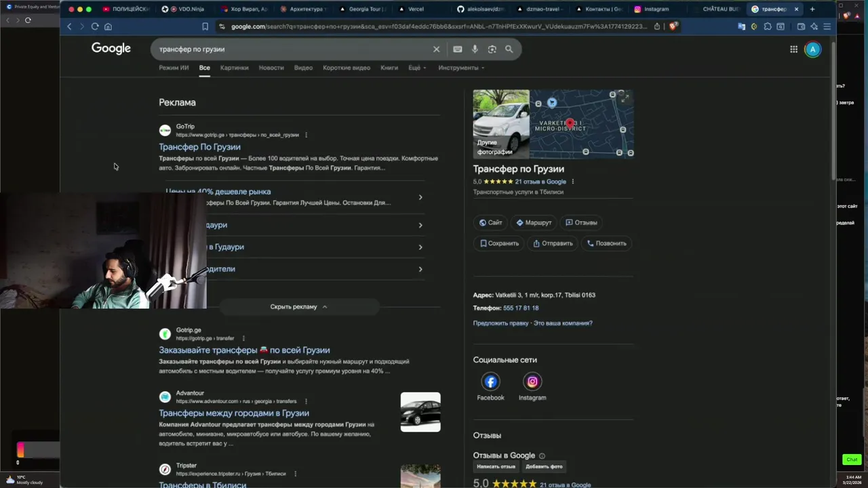Open Instagram social profile icon
Viewport: 868px width, 488px height.
coord(532,382)
